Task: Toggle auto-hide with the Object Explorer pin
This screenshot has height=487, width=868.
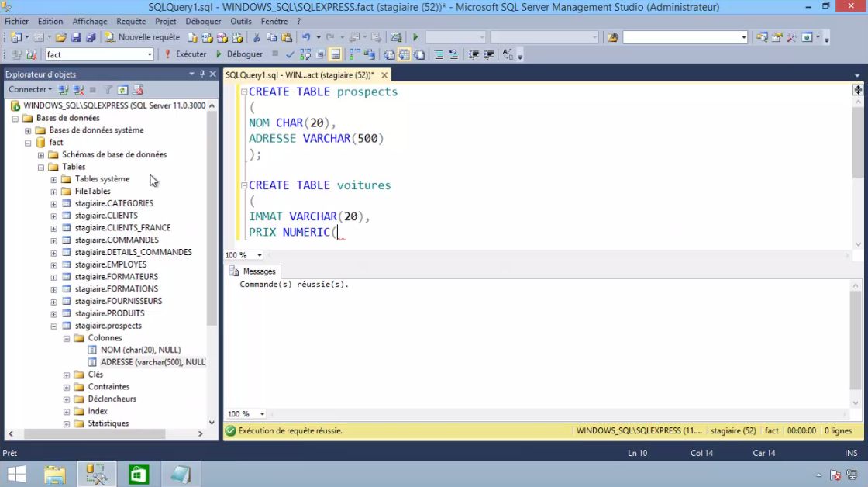Action: [x=203, y=74]
